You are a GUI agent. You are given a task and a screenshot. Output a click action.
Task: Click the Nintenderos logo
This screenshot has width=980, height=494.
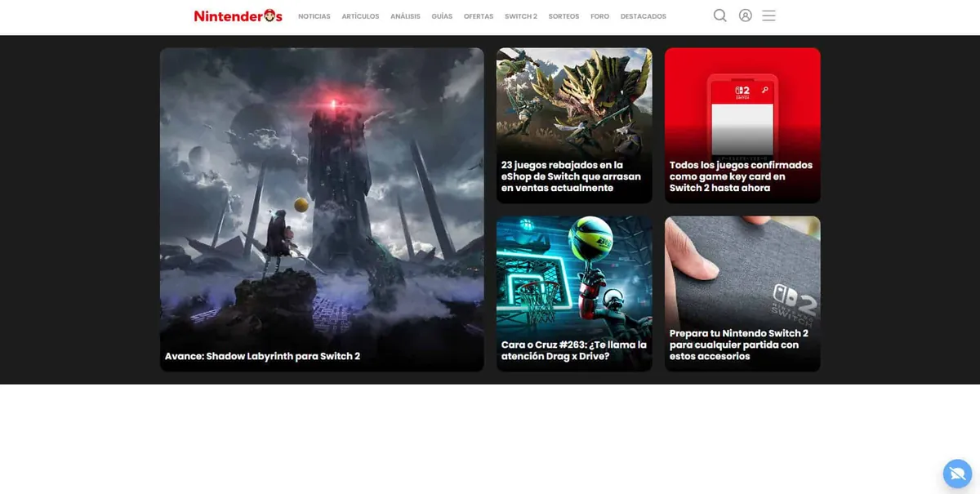[x=238, y=16]
